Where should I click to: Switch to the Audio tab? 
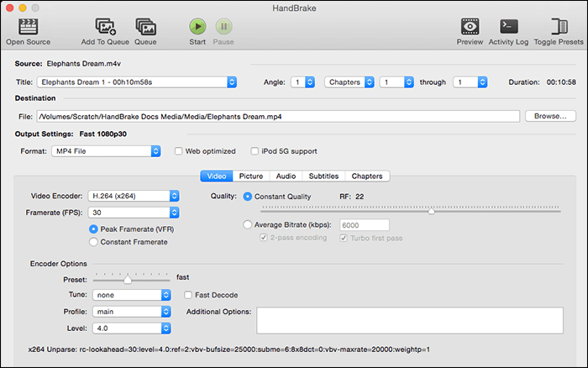tap(286, 176)
